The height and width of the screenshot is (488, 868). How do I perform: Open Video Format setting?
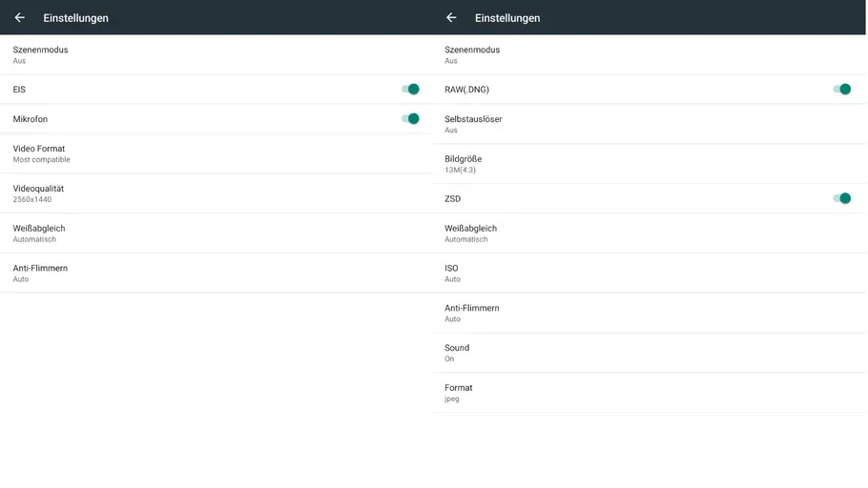coord(216,153)
